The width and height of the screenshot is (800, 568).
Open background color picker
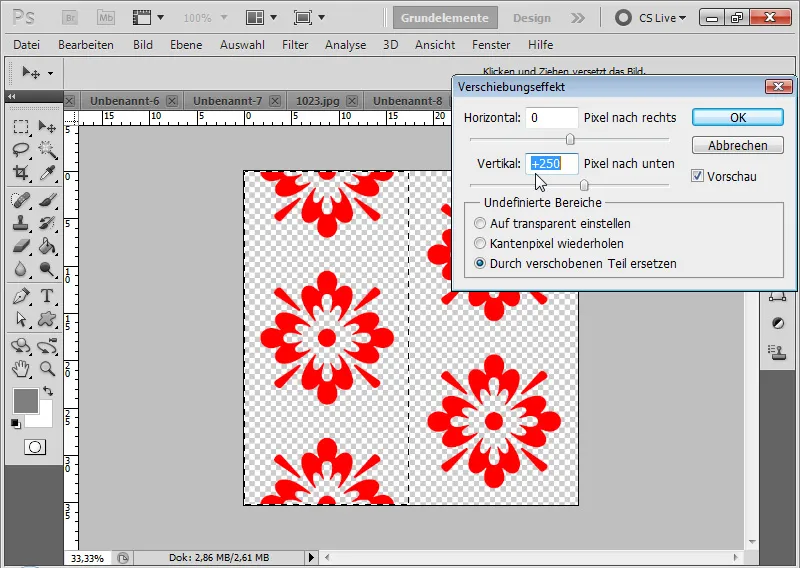point(45,420)
